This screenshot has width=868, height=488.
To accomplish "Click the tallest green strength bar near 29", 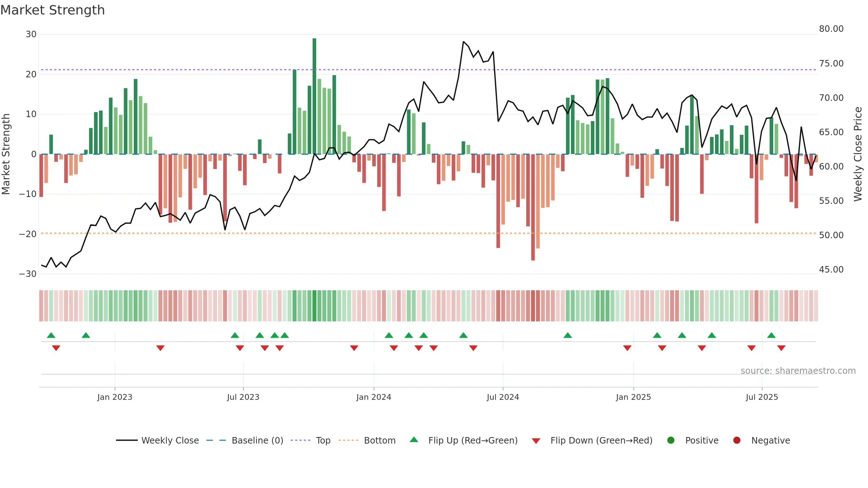I will click(x=314, y=96).
